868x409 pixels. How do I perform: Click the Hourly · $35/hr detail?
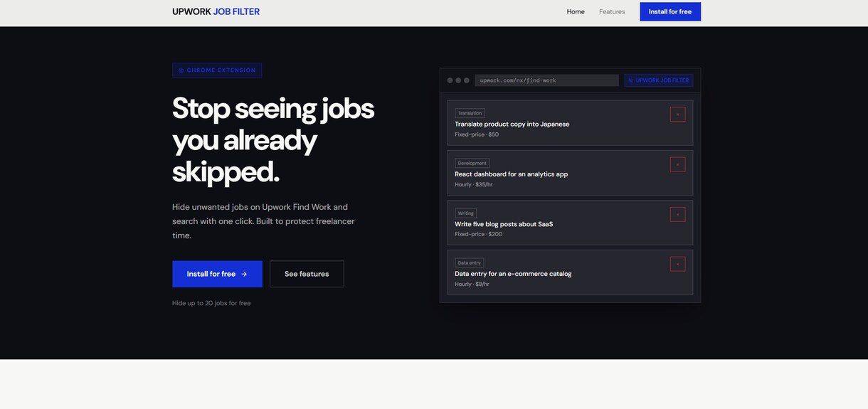click(x=474, y=184)
